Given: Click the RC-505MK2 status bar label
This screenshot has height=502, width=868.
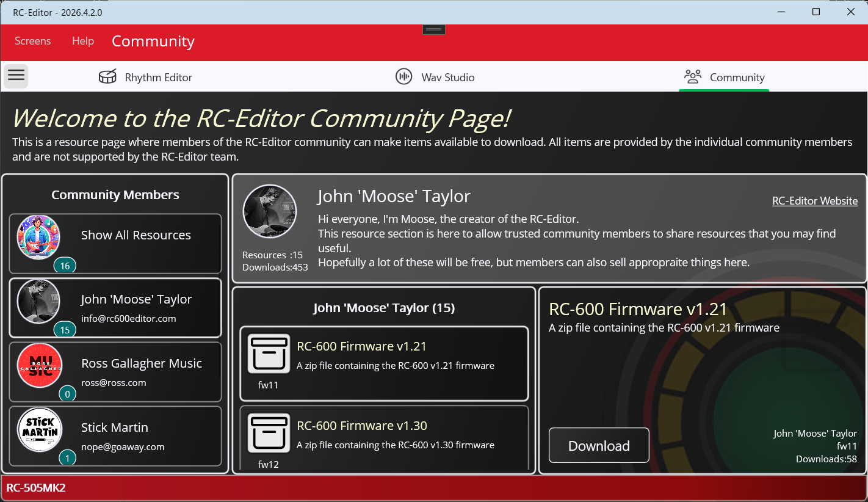Looking at the screenshot, I should [x=36, y=487].
